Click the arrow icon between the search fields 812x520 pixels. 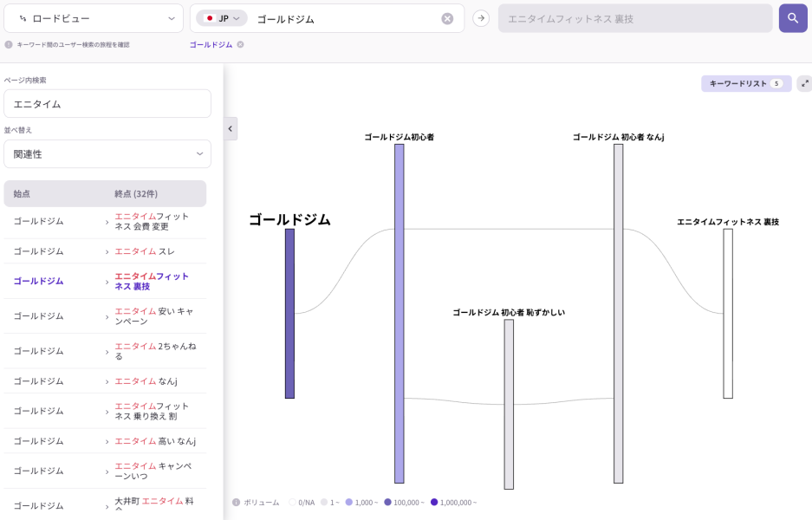coord(480,17)
